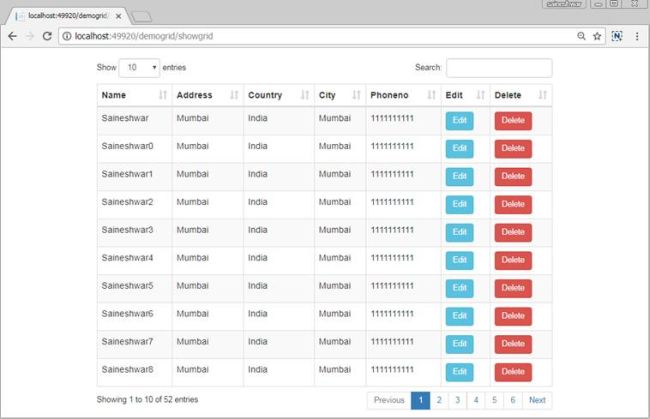Jump to pagination page 6

click(513, 400)
